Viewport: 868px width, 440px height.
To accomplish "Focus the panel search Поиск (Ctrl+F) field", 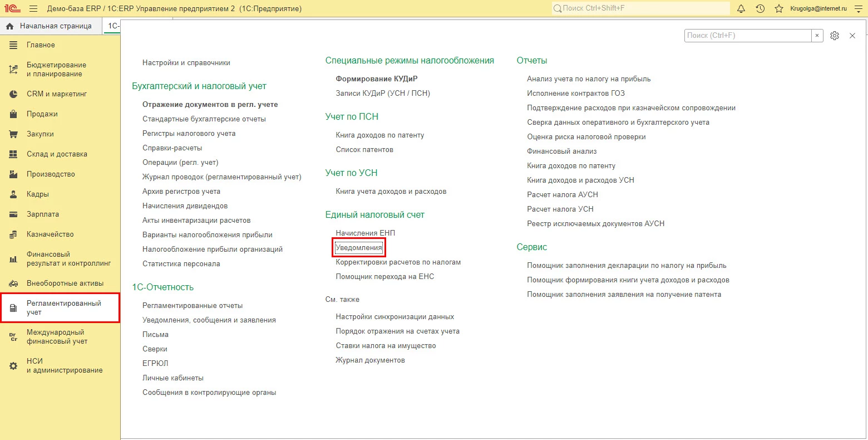I will click(x=748, y=36).
